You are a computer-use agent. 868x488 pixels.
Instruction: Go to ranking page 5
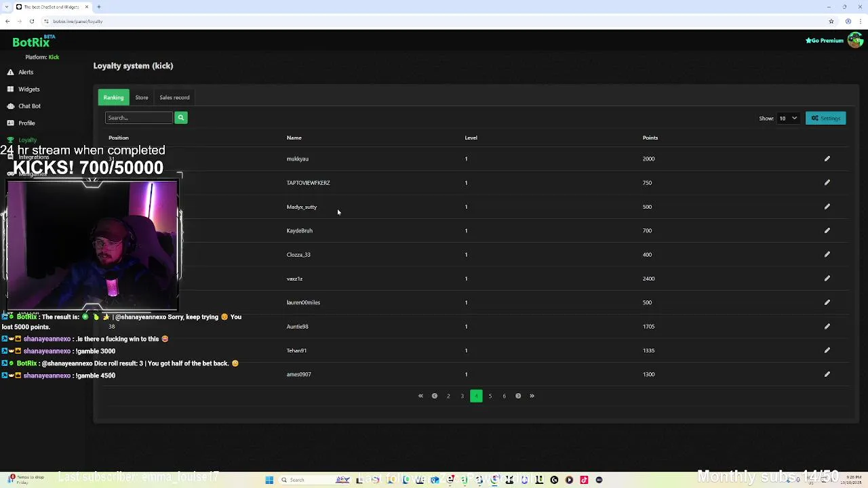click(490, 396)
